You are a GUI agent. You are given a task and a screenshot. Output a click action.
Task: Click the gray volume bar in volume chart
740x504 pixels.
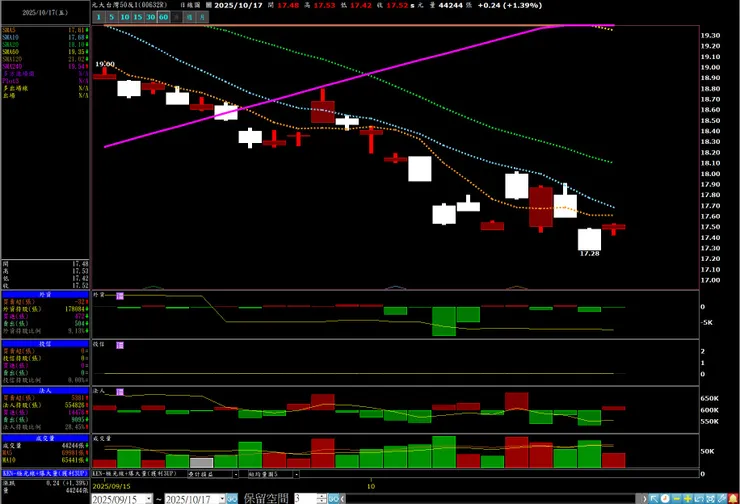click(x=202, y=463)
